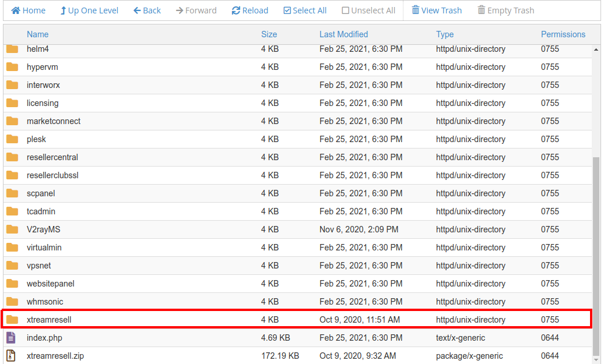Viewport: 604px width, 364px height.
Task: Sort files by Name column
Action: [x=38, y=34]
